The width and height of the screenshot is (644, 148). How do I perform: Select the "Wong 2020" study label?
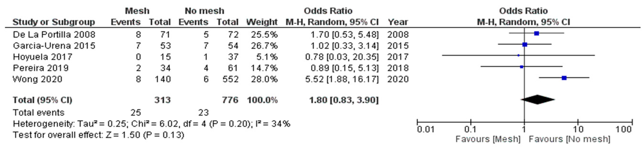(x=38, y=79)
